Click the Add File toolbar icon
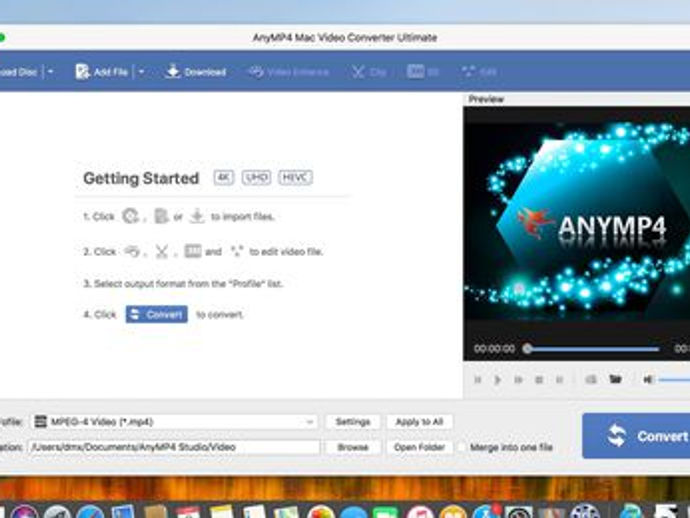The height and width of the screenshot is (518, 690). [x=82, y=71]
